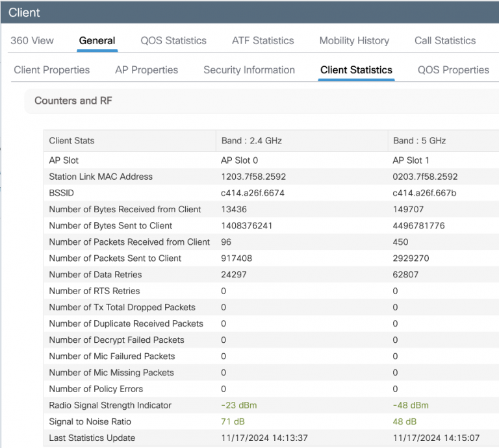This screenshot has width=499, height=448.
Task: Select the General tab
Action: pos(97,40)
